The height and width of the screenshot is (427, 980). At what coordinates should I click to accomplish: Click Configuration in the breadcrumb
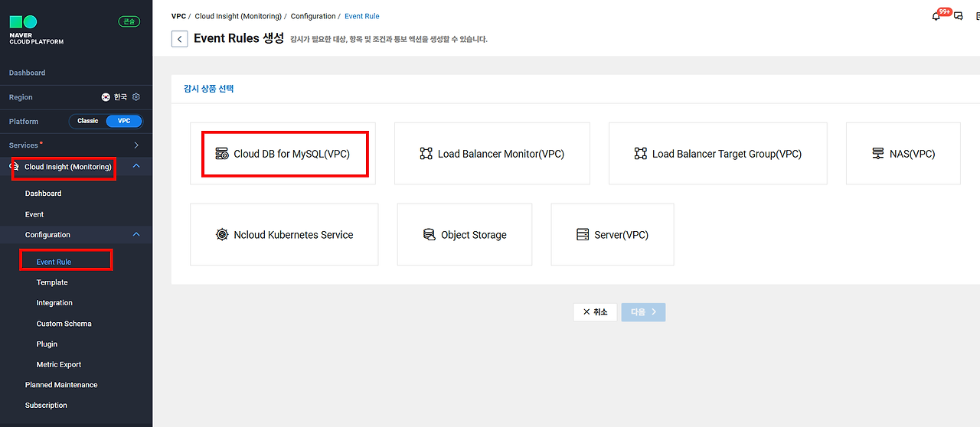(313, 16)
